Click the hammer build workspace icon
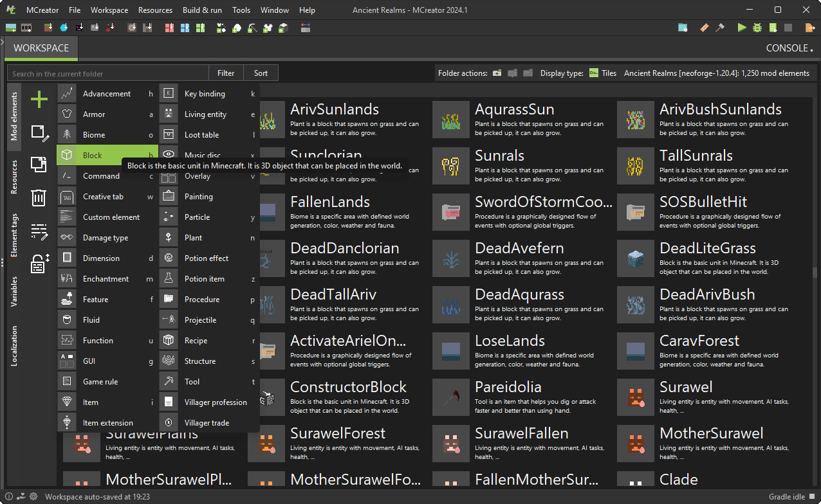The height and width of the screenshot is (504, 821). pos(720,28)
